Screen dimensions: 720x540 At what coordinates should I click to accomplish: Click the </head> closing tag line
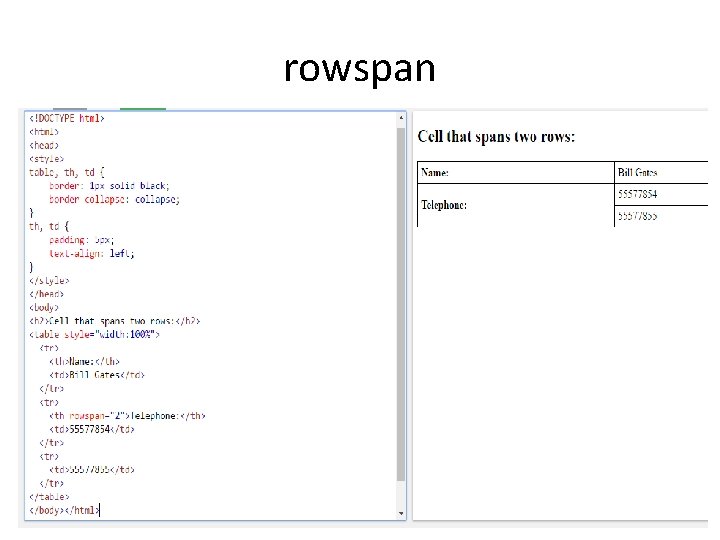(x=46, y=294)
